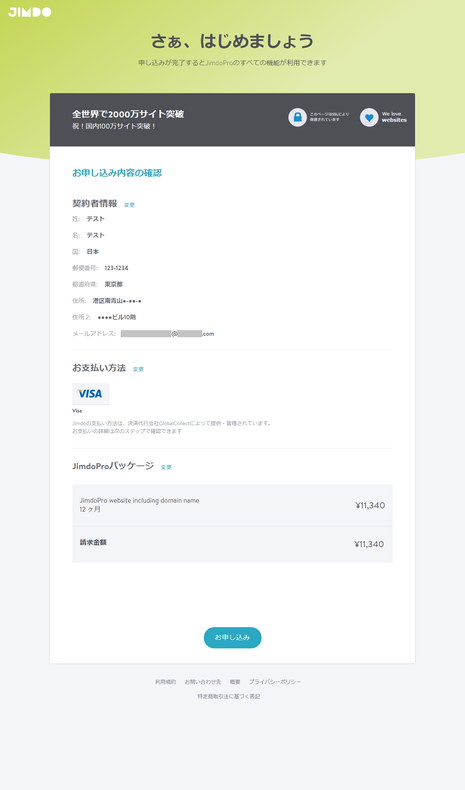Screen dimensions: 465x790
Task: Edit 契約者情報 via its 変更 link
Action: tap(129, 205)
